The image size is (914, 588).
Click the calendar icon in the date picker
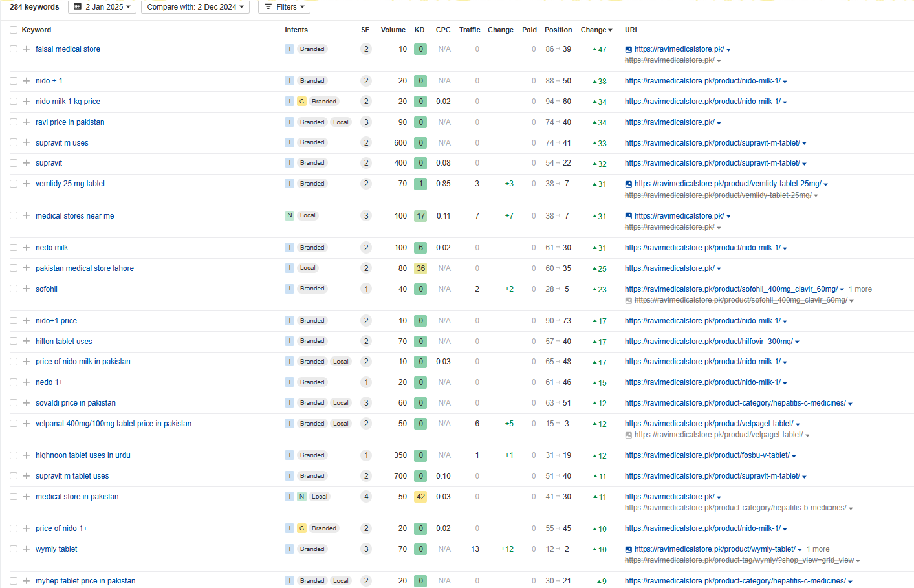click(78, 7)
